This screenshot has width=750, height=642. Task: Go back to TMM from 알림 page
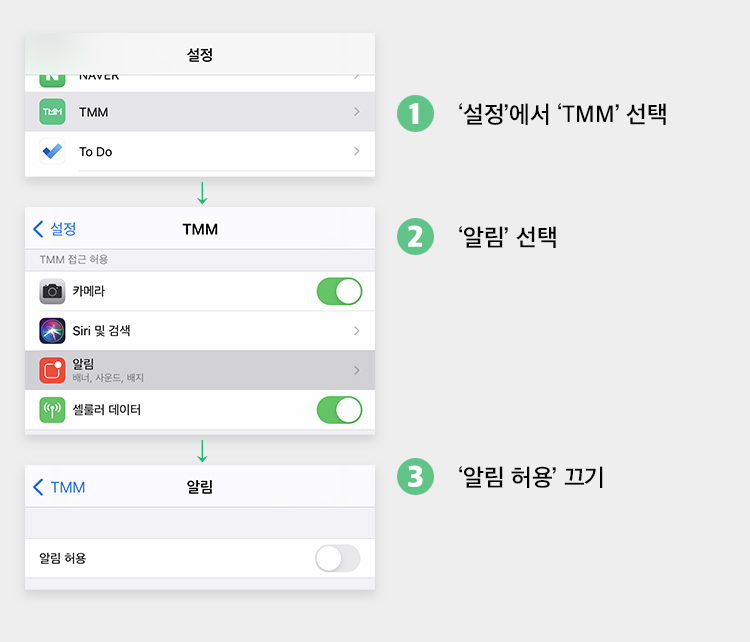[x=59, y=487]
